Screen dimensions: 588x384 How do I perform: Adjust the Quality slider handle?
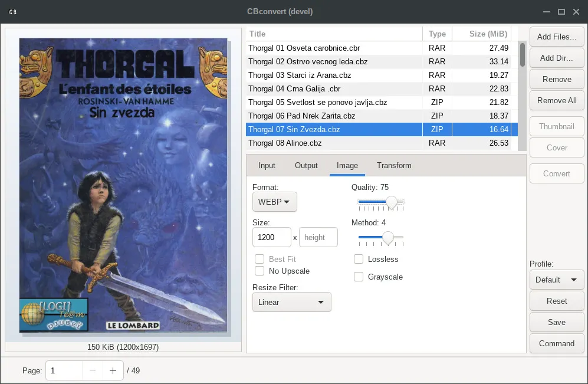coord(392,202)
